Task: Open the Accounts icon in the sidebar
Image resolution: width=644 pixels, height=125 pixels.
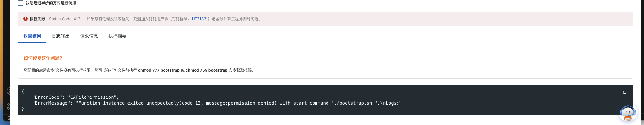Action: tap(9, 91)
